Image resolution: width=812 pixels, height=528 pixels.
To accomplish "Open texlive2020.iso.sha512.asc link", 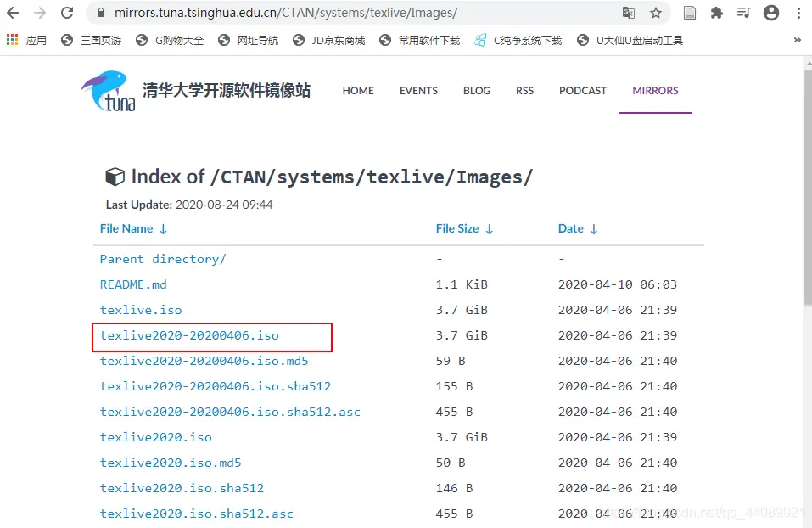I will 196,514.
